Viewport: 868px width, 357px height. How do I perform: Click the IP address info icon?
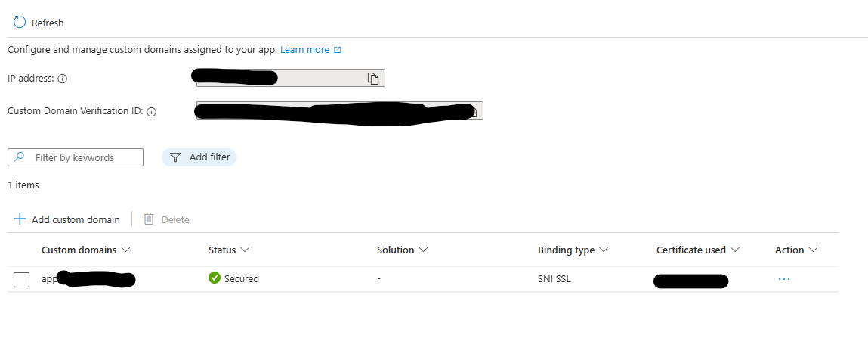click(63, 79)
